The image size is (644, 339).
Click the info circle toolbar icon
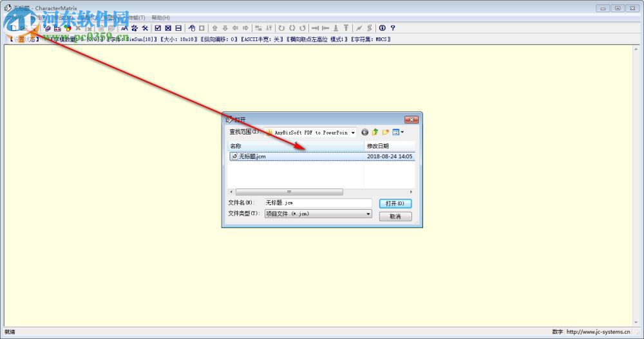[383, 28]
